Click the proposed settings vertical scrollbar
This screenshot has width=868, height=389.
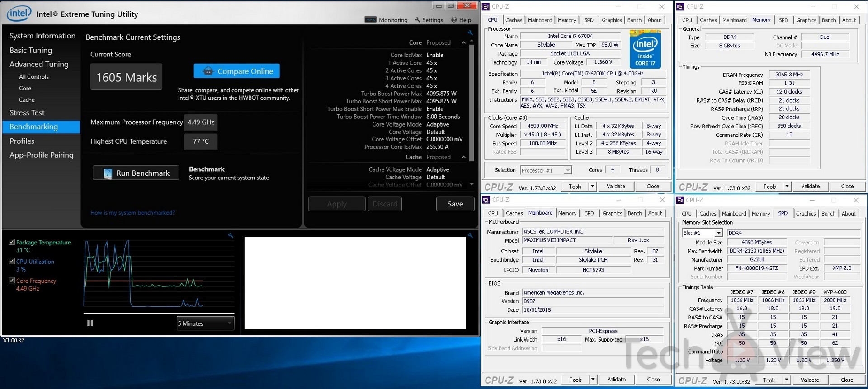472,103
